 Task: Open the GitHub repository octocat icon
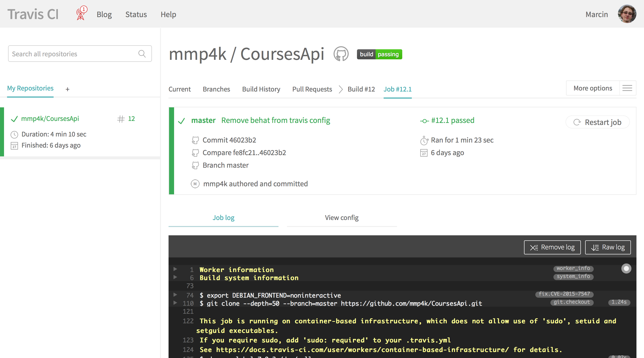tap(341, 54)
